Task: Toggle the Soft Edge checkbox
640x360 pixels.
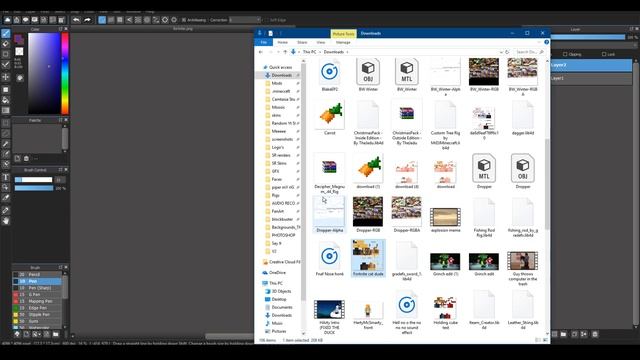Action: point(267,20)
